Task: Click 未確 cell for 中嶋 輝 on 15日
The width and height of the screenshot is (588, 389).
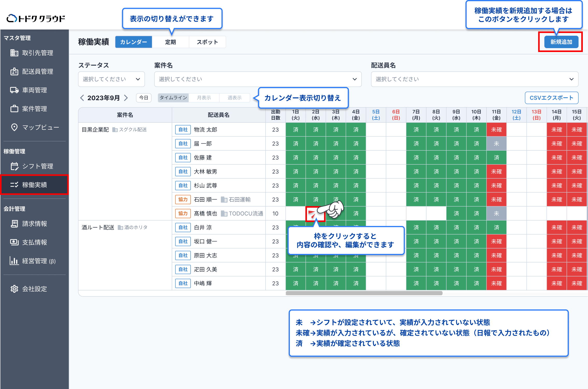Action: (x=577, y=283)
